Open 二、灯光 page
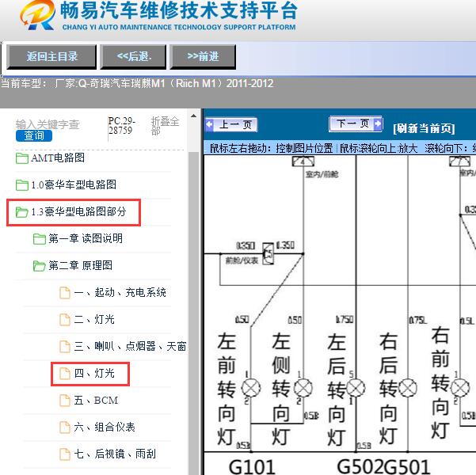The image size is (476, 475). point(94,319)
